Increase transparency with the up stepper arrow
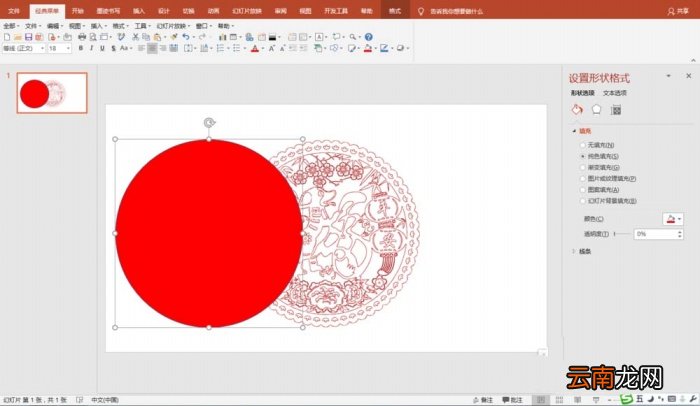This screenshot has height=406, width=700. point(679,231)
